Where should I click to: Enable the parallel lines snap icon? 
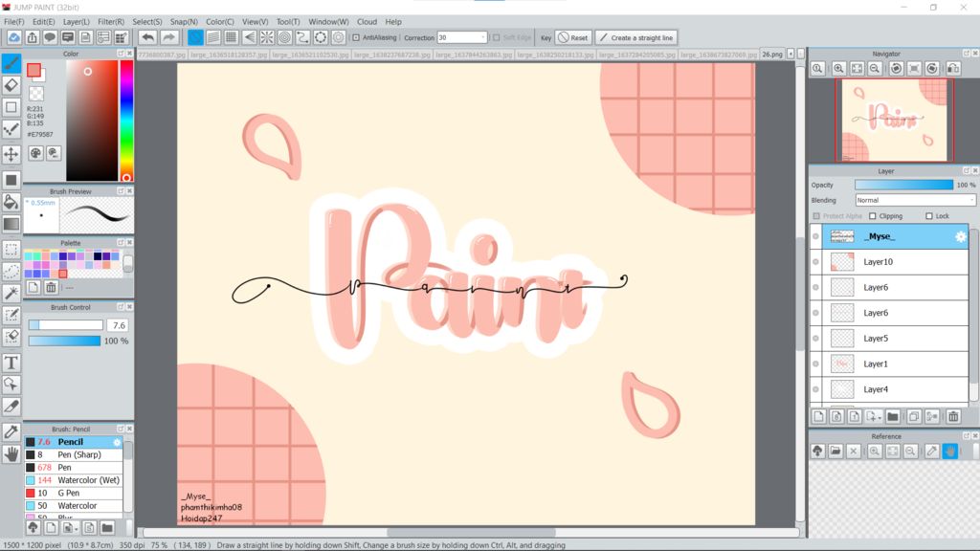[213, 37]
